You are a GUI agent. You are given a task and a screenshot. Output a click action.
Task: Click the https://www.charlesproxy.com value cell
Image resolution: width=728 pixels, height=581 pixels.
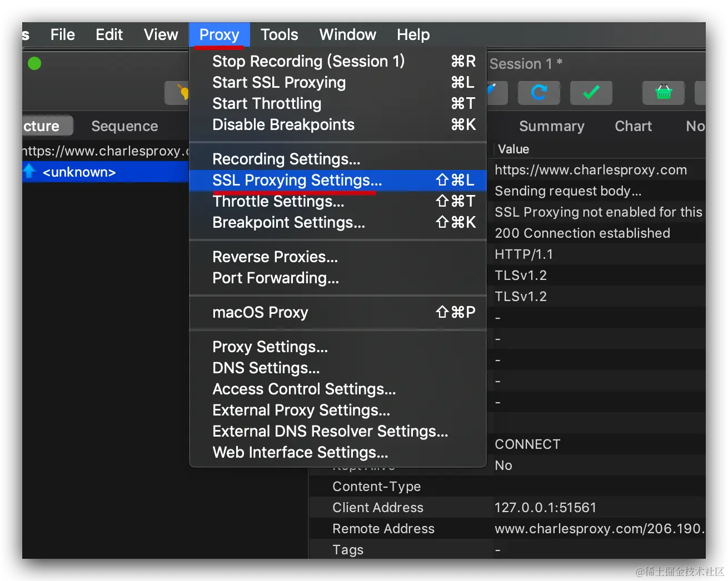pyautogui.click(x=591, y=170)
